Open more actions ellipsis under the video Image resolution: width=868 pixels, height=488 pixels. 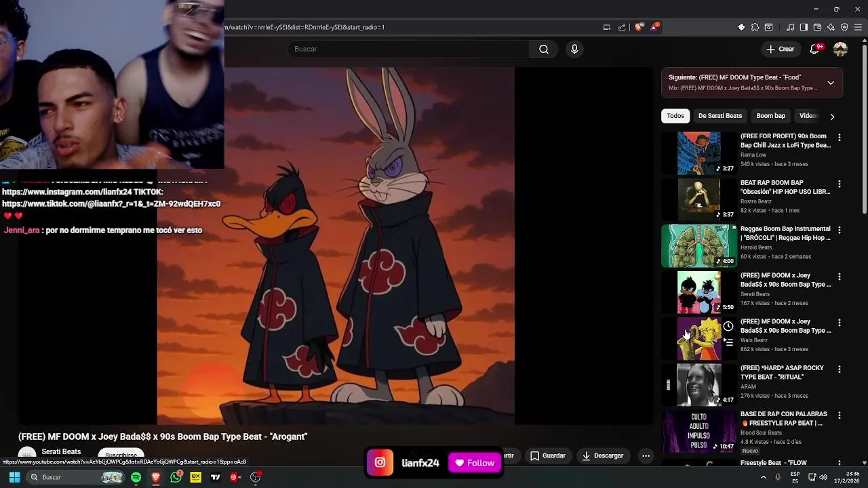(646, 455)
